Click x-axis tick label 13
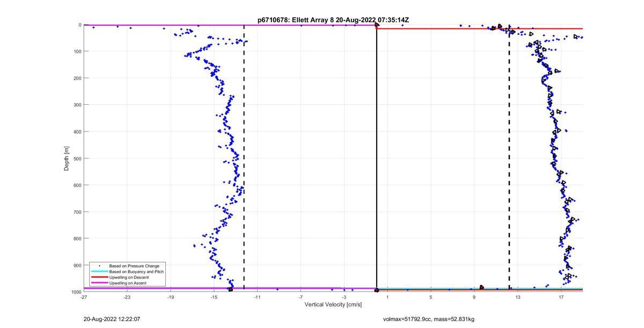The image size is (644, 328). pyautogui.click(x=518, y=297)
